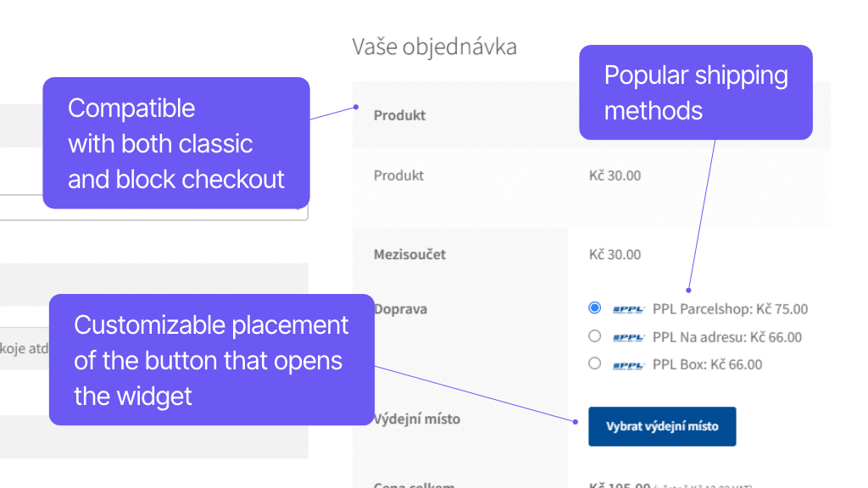Click the 'PPL Na adresu: Kč 66.00' label
Screen dimensions: 868x488
[x=726, y=337]
